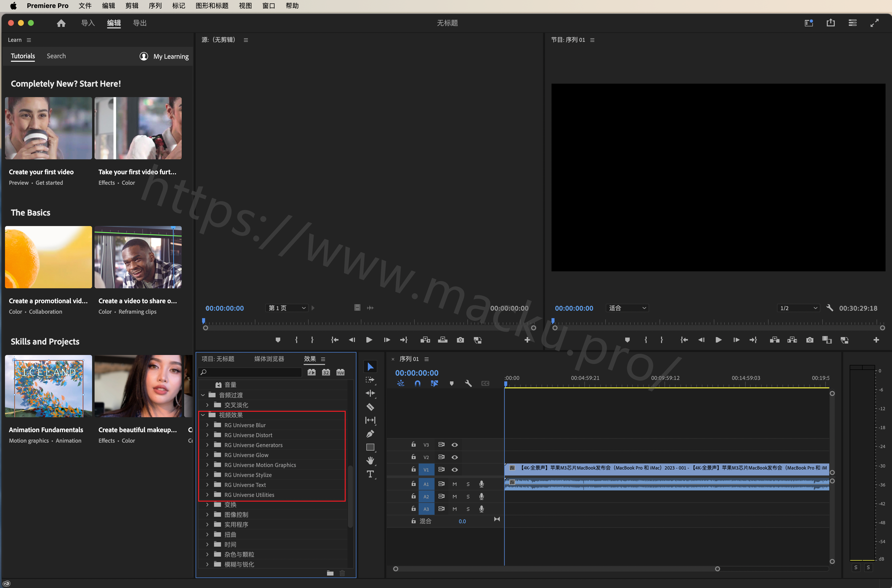The image size is (892, 588).
Task: Add marker in timeline panel
Action: pyautogui.click(x=451, y=383)
